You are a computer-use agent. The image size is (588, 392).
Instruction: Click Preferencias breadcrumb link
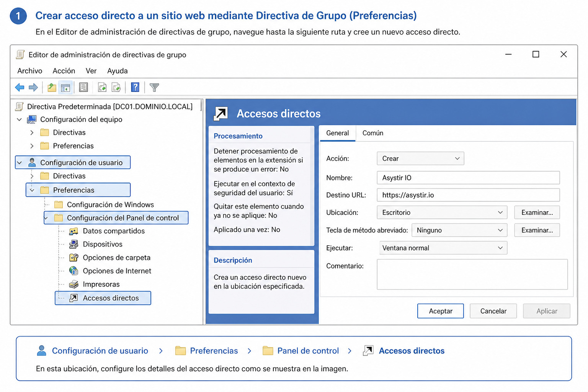[x=214, y=351]
